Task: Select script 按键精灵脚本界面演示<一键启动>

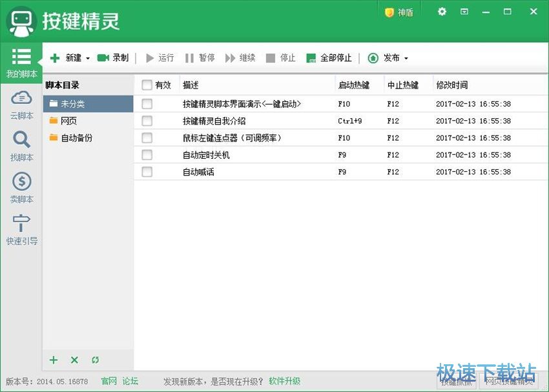Action: click(x=242, y=104)
